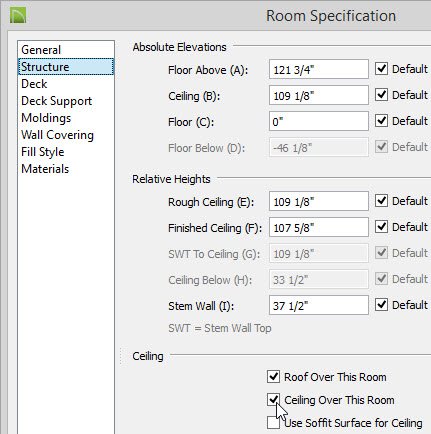Viewport: 431px width, 434px height.
Task: Toggle Default for Stem Wall (I)
Action: 381,305
